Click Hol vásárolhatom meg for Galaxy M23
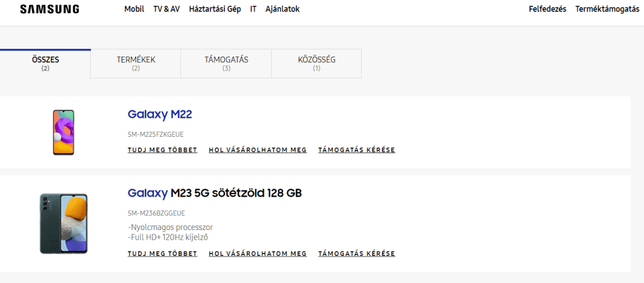 [x=258, y=253]
